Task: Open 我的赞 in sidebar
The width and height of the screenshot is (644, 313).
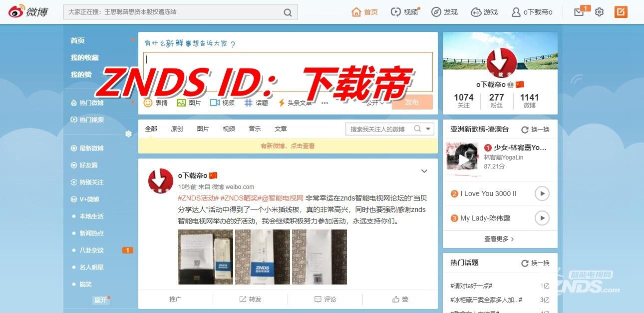Action: coord(81,74)
